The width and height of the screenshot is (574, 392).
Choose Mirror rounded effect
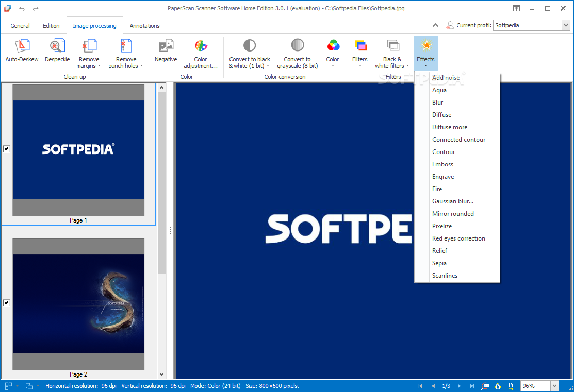point(457,214)
